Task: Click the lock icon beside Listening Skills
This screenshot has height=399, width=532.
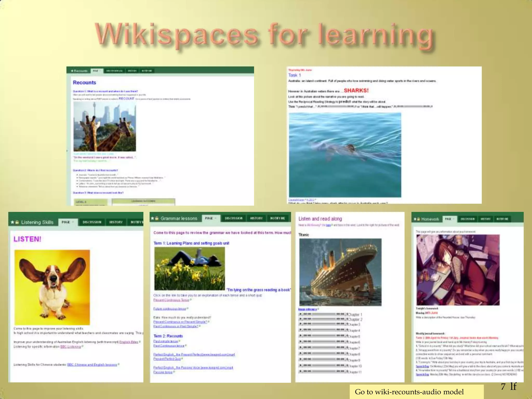Action: pos(17,222)
